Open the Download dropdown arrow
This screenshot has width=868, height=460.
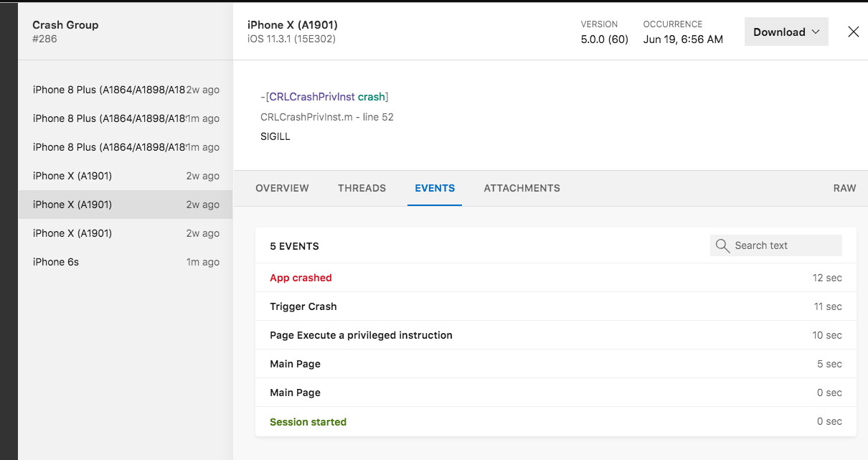tap(816, 32)
